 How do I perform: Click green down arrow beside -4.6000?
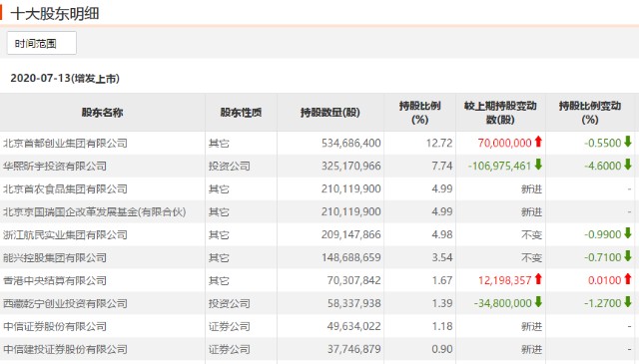click(628, 165)
